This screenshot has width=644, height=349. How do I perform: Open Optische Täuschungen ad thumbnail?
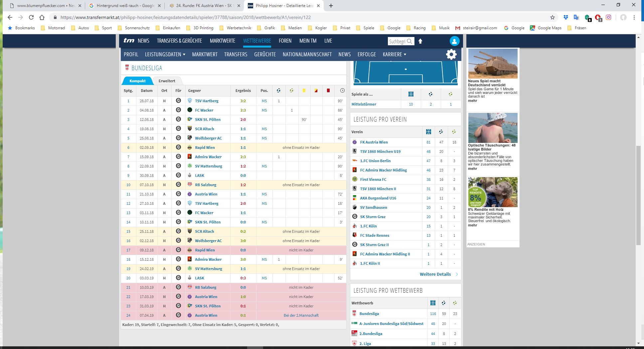click(493, 128)
